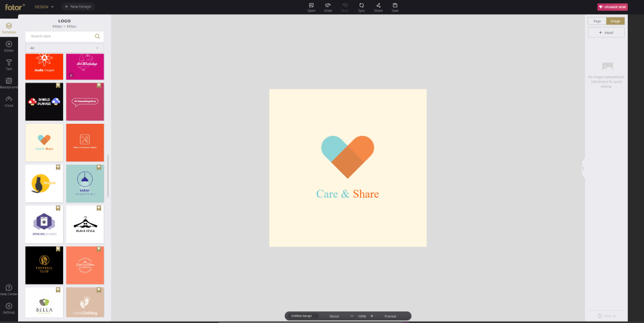Switch to the Page tab
The height and width of the screenshot is (323, 644).
(x=597, y=21)
